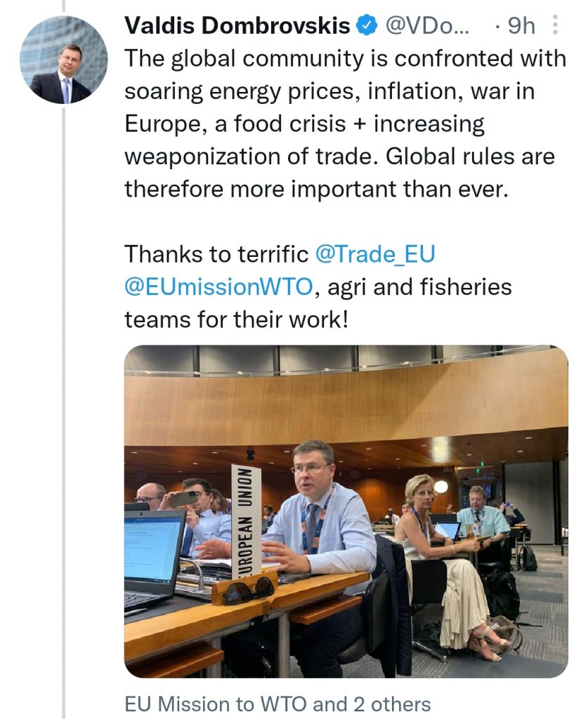588x719 pixels.
Task: Open Valdis Dombrovskis profile avatar
Action: 64,60
